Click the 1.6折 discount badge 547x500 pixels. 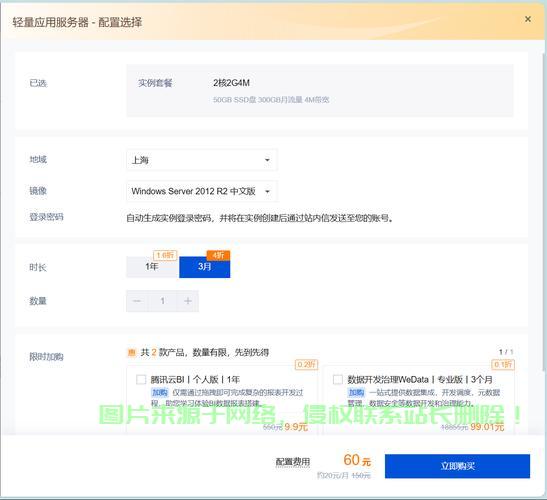pyautogui.click(x=165, y=255)
